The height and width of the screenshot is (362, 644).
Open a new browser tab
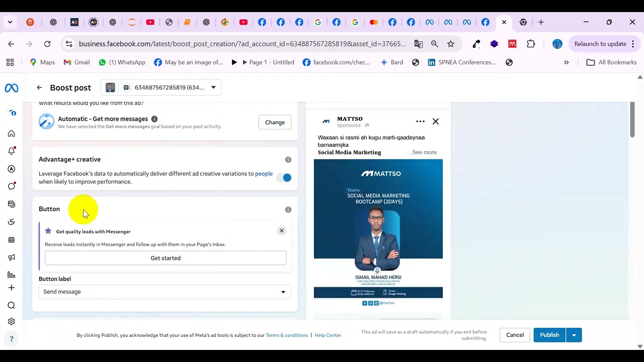tap(541, 22)
